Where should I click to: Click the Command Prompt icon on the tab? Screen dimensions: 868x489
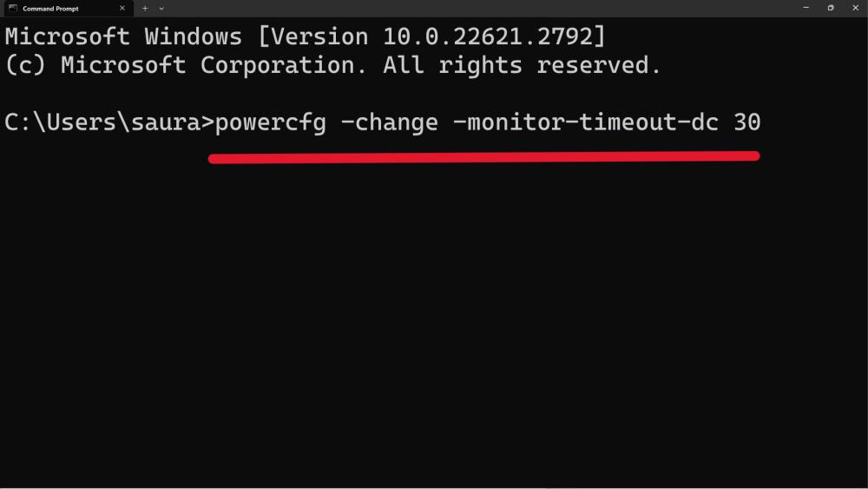[12, 8]
